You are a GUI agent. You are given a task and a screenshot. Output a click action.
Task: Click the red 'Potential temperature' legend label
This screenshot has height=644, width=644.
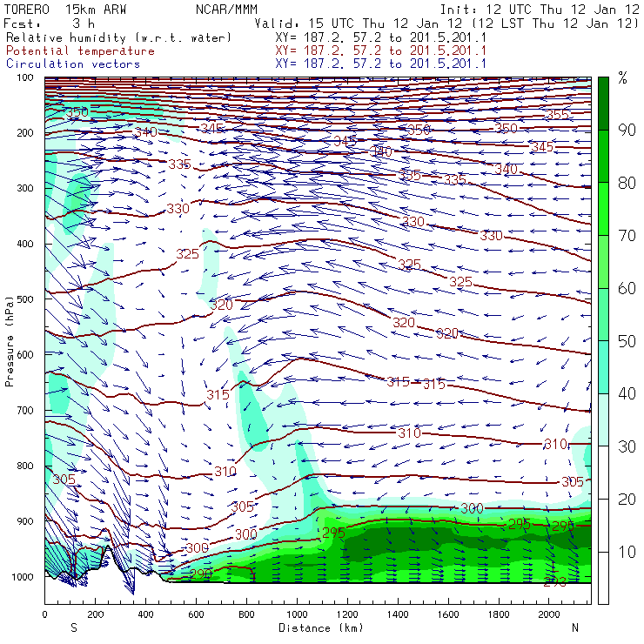click(80, 51)
